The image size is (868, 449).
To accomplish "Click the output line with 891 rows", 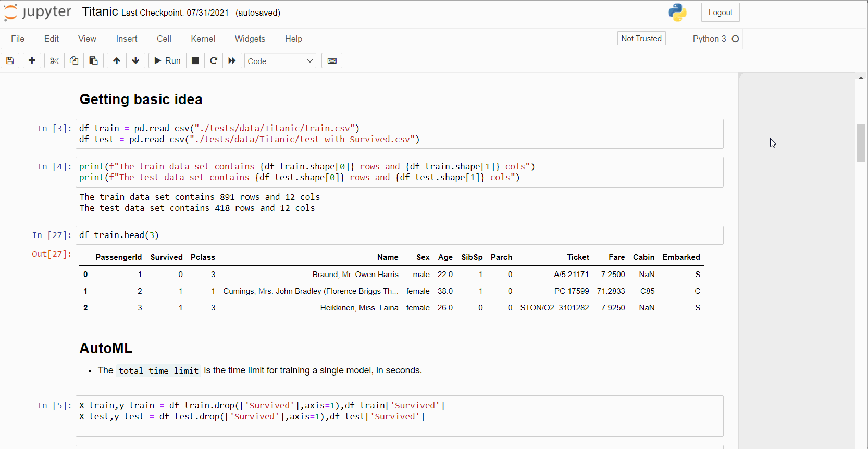I will pos(200,197).
